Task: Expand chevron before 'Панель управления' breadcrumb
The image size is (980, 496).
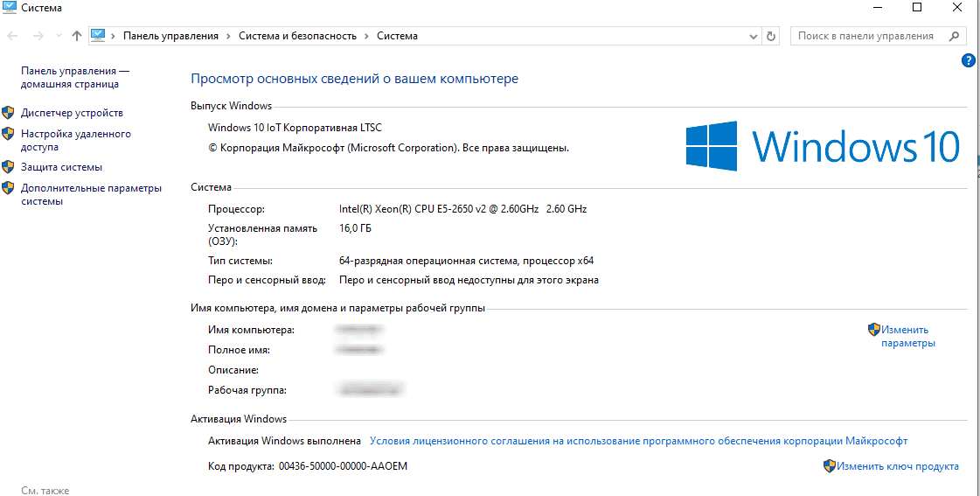Action: (113, 36)
